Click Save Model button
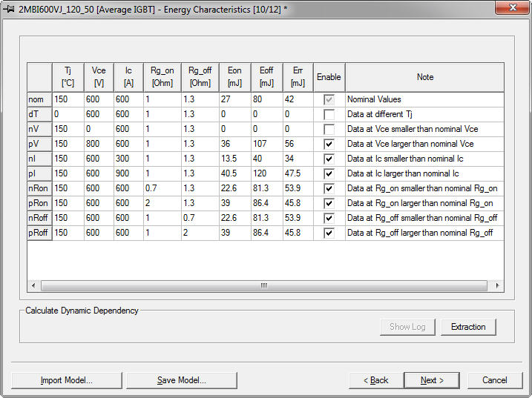This screenshot has width=532, height=398. 181,380
